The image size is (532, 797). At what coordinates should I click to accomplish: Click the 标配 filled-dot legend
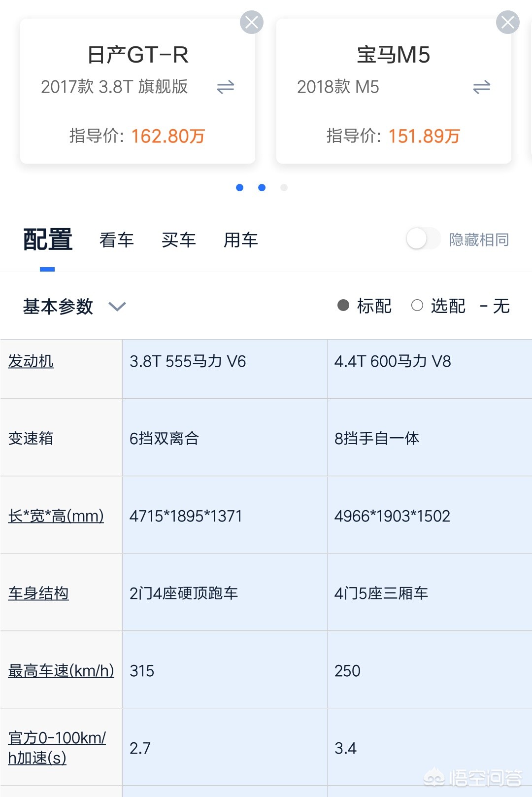(x=365, y=306)
